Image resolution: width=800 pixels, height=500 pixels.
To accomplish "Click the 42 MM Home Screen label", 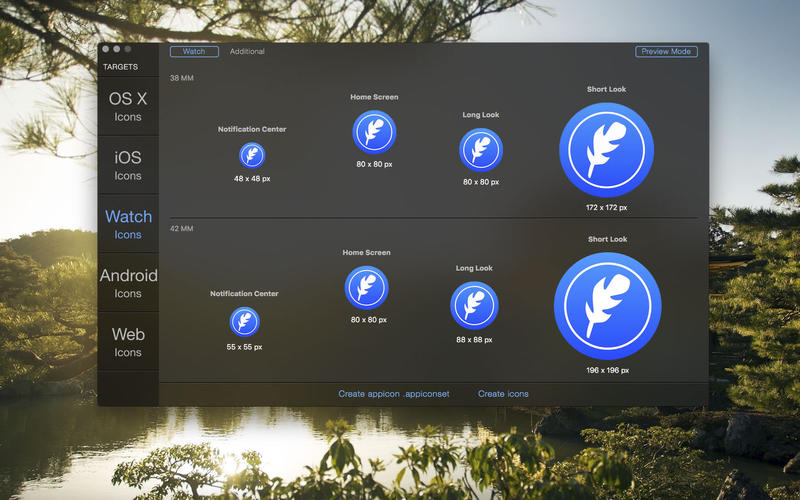I will click(x=366, y=253).
